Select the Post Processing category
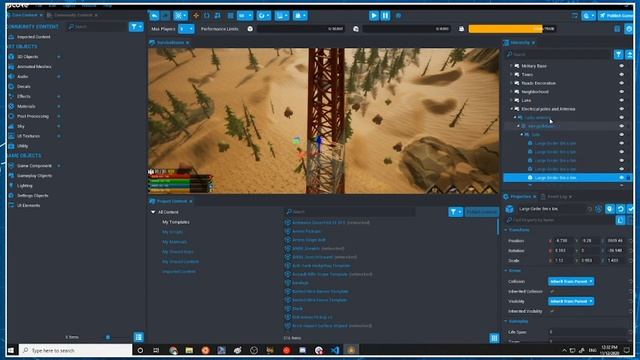Viewport: 640px width, 360px height. [33, 116]
